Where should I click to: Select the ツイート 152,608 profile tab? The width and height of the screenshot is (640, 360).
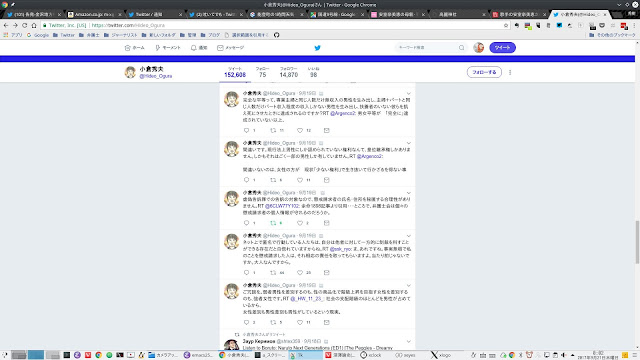click(x=235, y=72)
